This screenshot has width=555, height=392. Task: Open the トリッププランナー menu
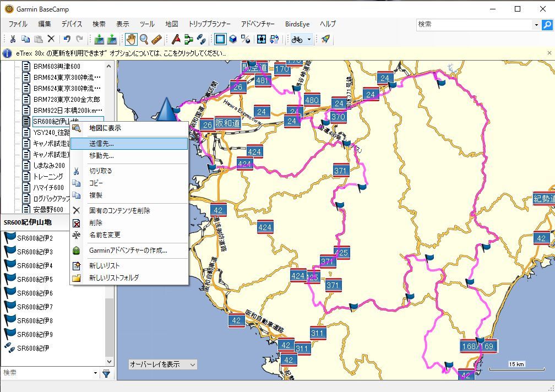(209, 24)
